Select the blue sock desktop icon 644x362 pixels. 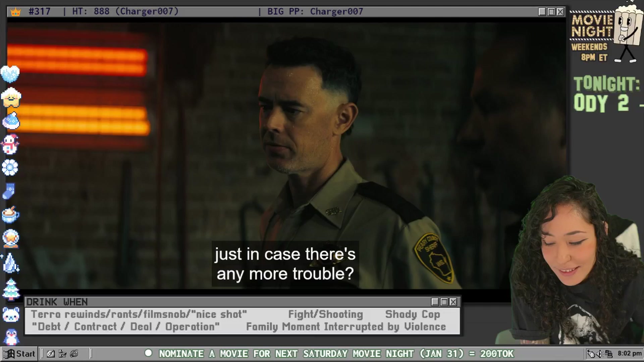pos(9,191)
